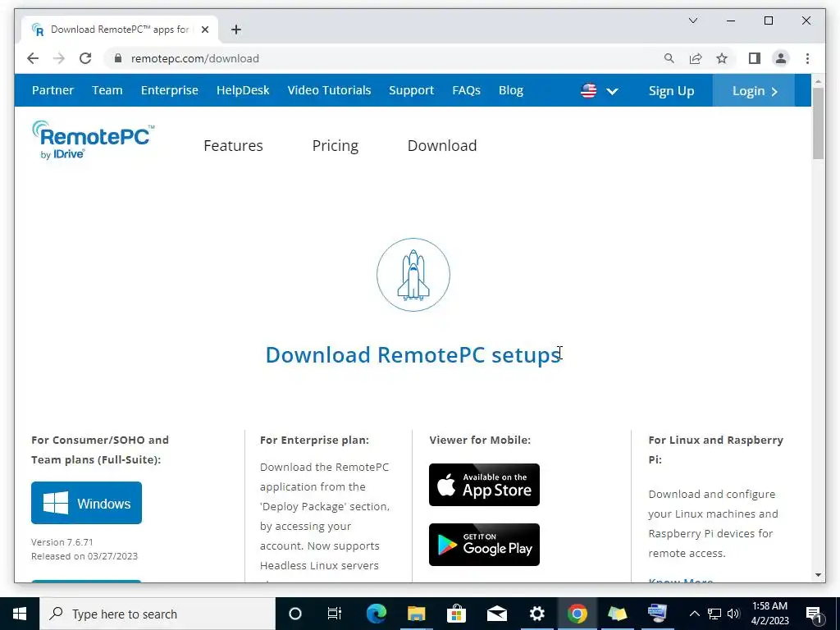The image size is (840, 630).
Task: Open Chrome side panel
Action: pyautogui.click(x=755, y=58)
